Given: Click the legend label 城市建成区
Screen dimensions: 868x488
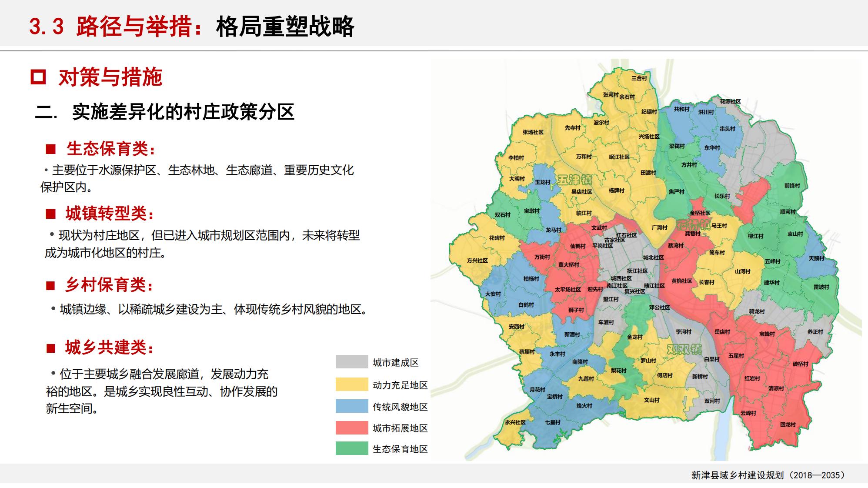Looking at the screenshot, I should (396, 363).
